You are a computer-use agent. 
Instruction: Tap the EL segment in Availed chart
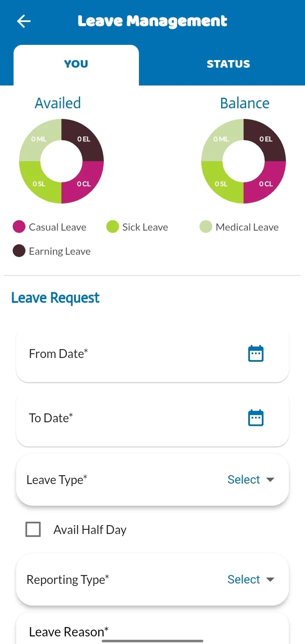pyautogui.click(x=84, y=139)
